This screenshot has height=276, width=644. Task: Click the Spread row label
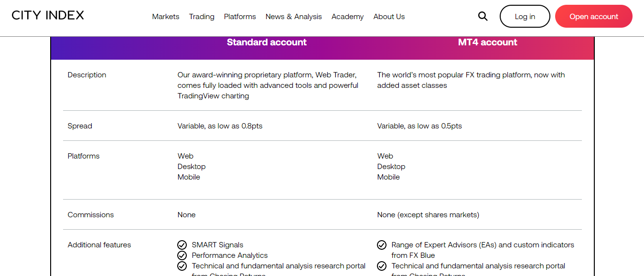click(x=80, y=126)
